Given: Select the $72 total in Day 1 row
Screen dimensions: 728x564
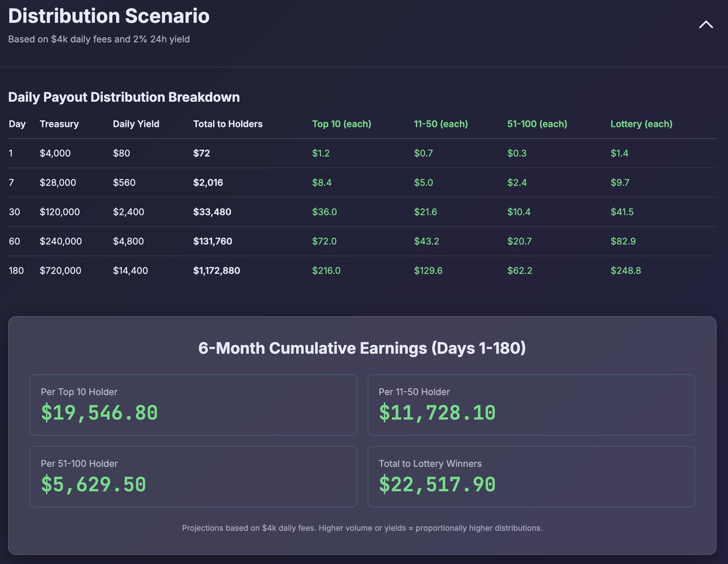Looking at the screenshot, I should (x=201, y=153).
